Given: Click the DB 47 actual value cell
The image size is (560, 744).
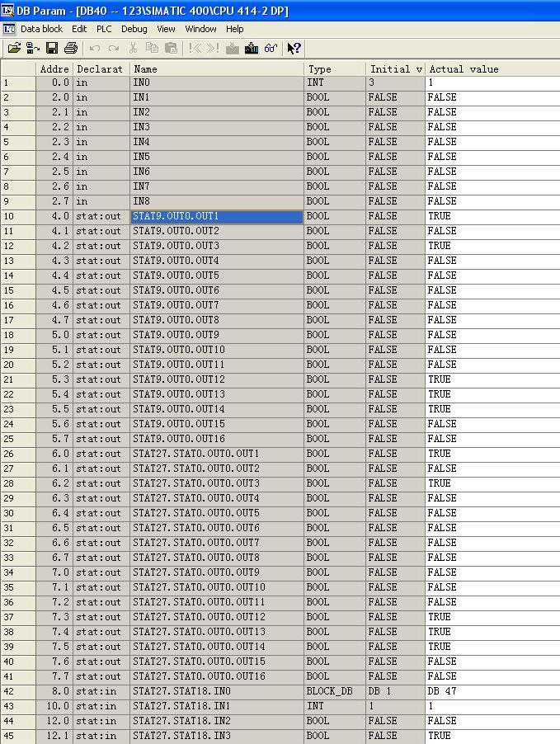Looking at the screenshot, I should click(492, 691).
